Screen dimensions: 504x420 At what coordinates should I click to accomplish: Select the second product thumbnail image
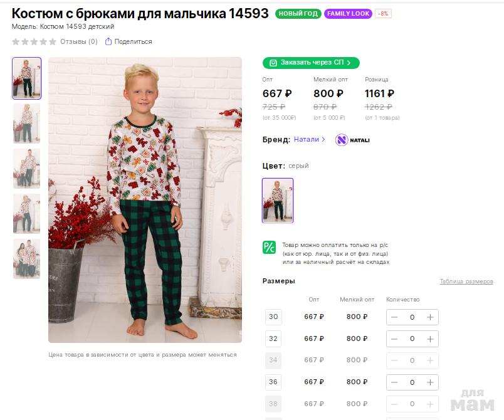click(x=26, y=123)
